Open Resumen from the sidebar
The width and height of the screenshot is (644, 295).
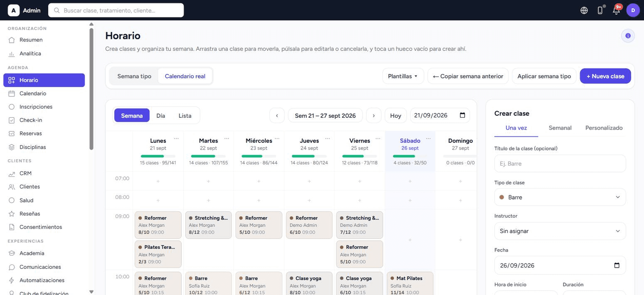click(44, 40)
